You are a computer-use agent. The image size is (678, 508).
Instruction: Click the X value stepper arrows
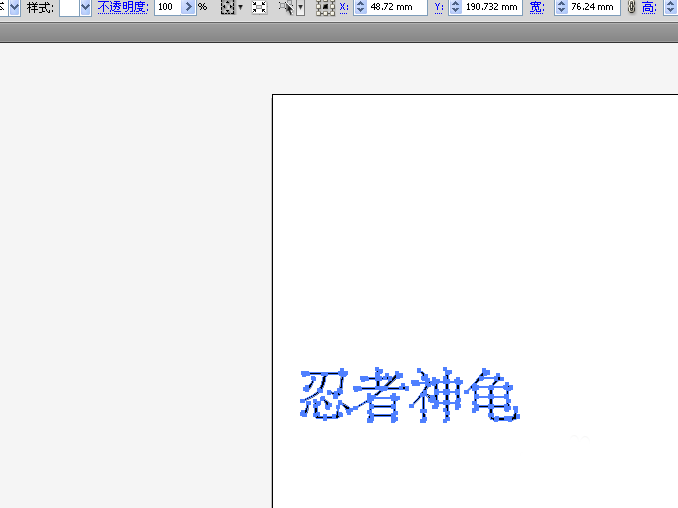pyautogui.click(x=360, y=7)
